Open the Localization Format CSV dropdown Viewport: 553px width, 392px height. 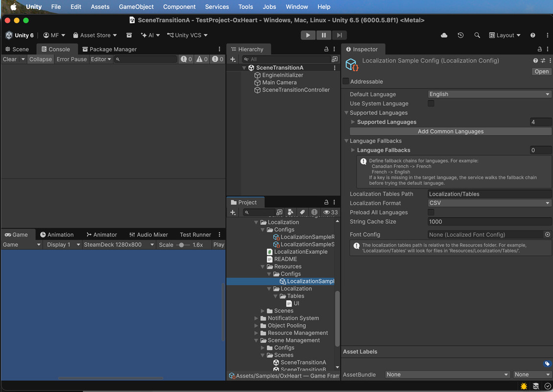coord(489,203)
